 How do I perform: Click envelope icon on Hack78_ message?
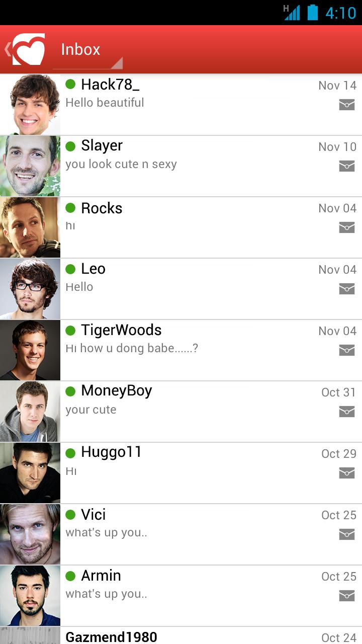347,105
